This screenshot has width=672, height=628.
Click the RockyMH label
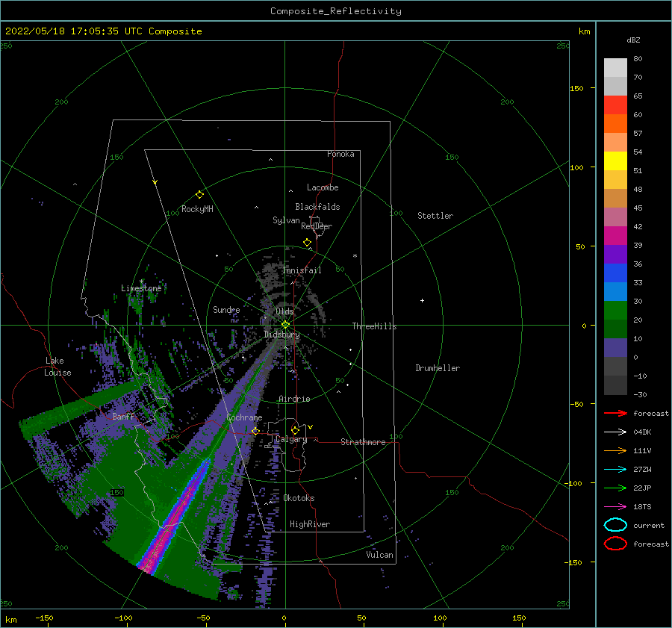coord(197,209)
